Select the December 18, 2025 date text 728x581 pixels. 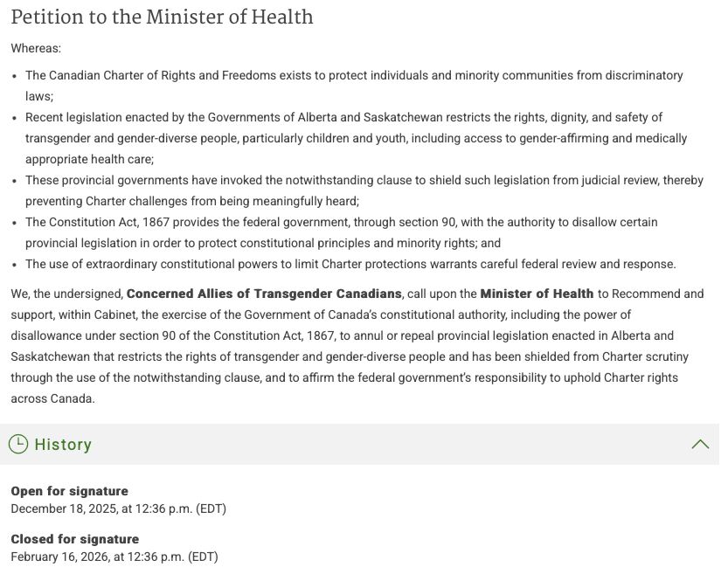[x=117, y=508]
